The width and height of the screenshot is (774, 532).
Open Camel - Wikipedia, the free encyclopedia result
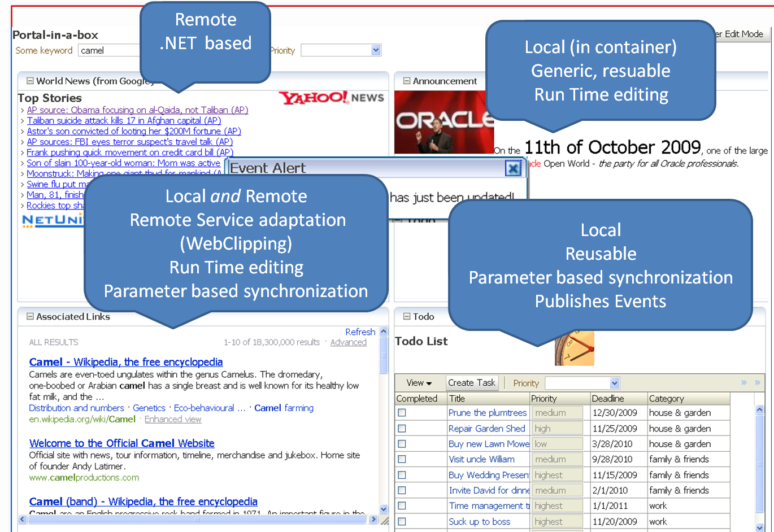(126, 362)
